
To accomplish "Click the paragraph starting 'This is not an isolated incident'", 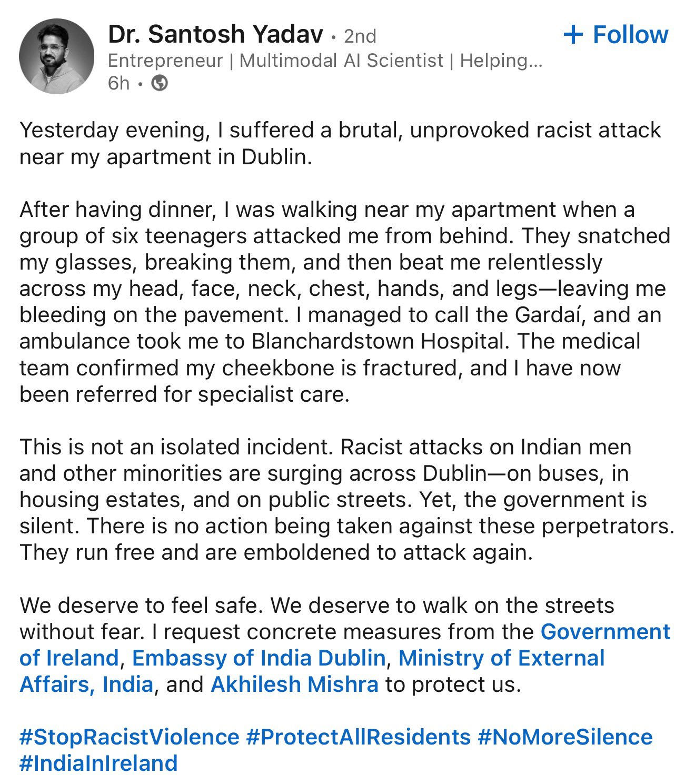I will point(347,500).
